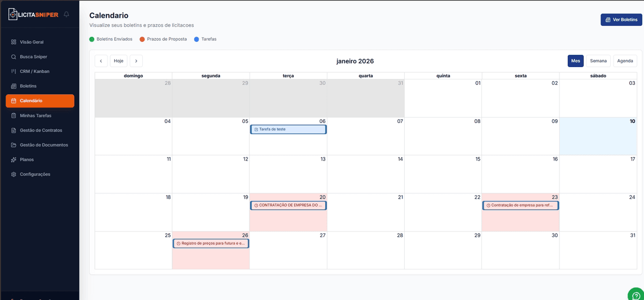Switch to Semana view

pyautogui.click(x=598, y=61)
